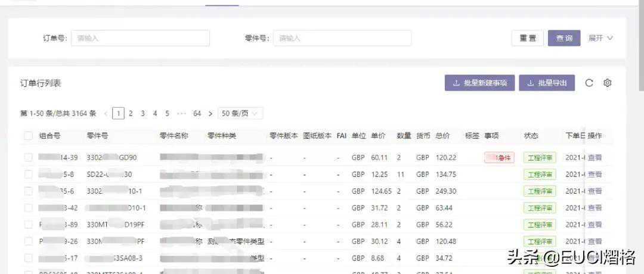Click the 订单号 input field
Viewport: 644px width, 274px height.
[x=140, y=38]
